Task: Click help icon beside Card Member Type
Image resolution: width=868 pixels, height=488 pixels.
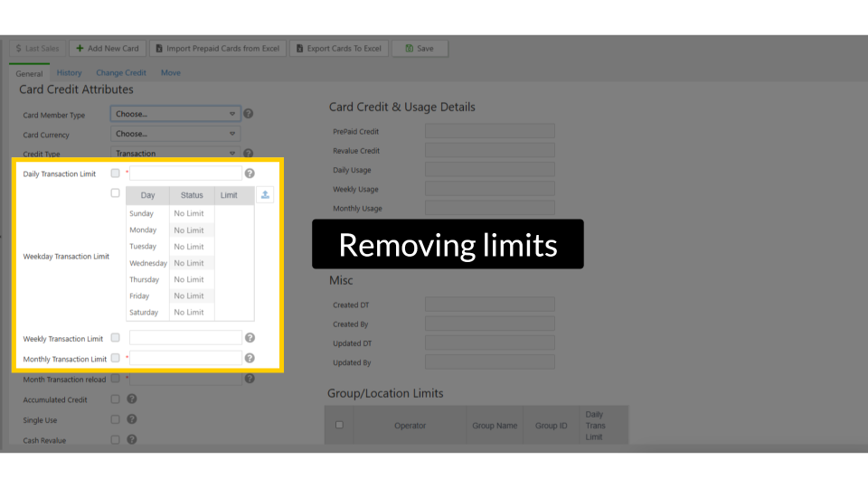Action: pos(248,114)
